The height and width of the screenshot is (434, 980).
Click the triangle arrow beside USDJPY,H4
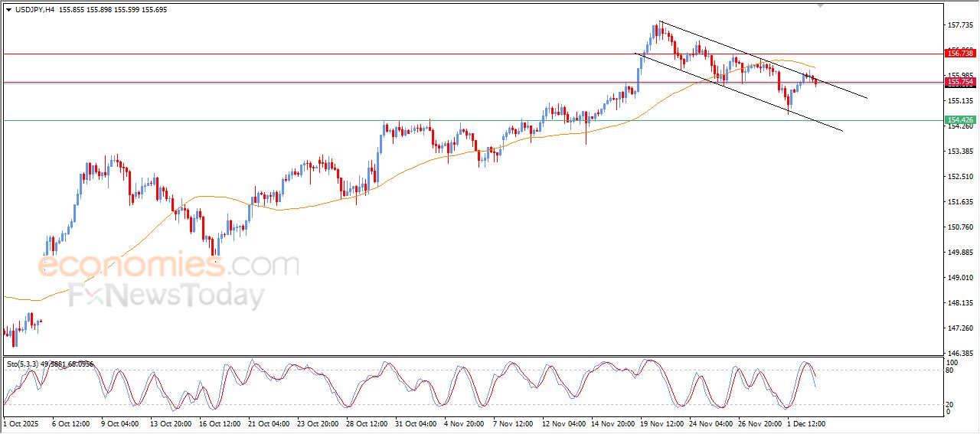(x=8, y=10)
